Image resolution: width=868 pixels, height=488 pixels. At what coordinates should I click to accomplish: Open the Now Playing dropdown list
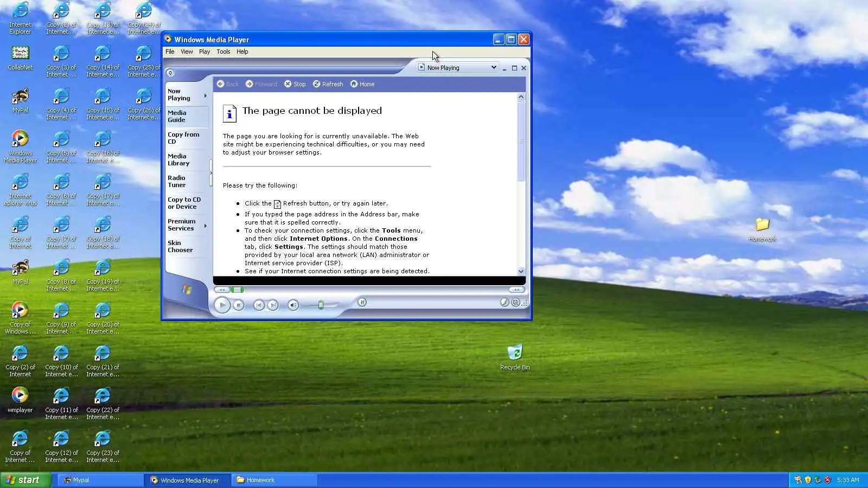coord(457,68)
